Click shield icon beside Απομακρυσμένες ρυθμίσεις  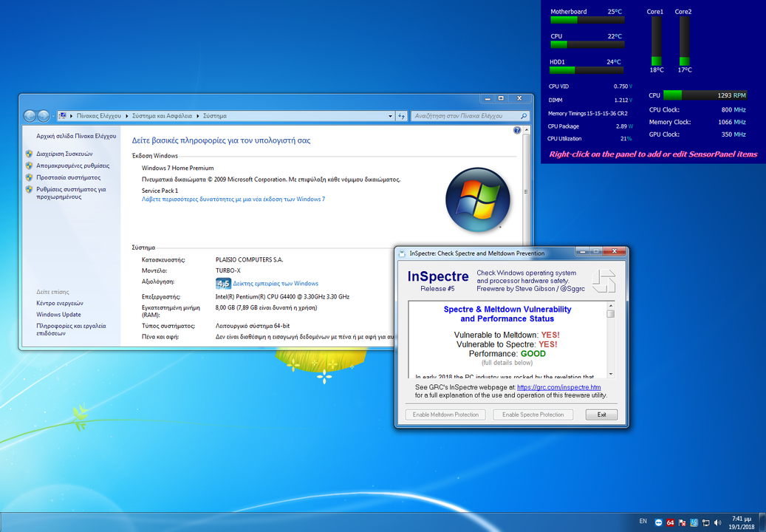click(x=30, y=166)
